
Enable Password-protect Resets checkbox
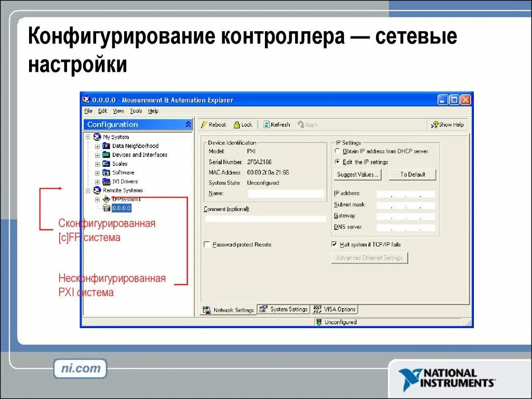(x=207, y=244)
